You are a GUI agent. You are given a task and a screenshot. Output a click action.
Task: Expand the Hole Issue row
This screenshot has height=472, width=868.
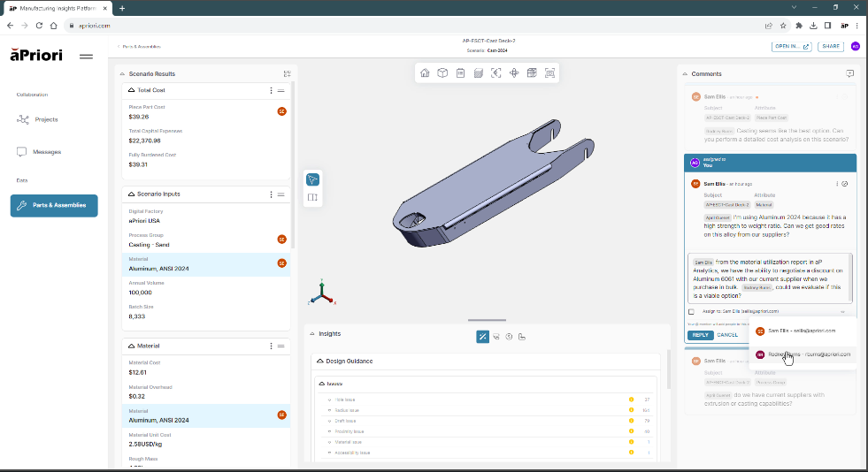[x=330, y=400]
